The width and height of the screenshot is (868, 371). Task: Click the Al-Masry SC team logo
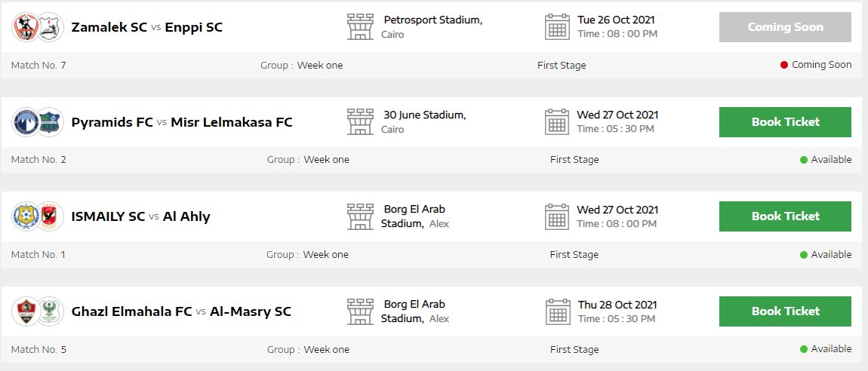(x=50, y=311)
